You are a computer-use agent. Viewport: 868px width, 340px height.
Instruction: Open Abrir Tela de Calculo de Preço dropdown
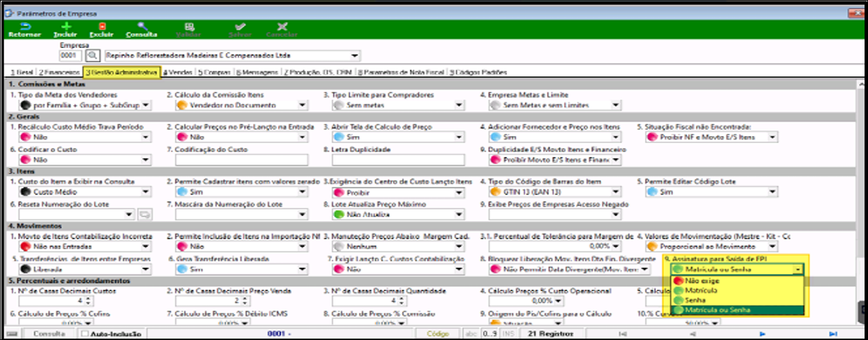(x=398, y=137)
